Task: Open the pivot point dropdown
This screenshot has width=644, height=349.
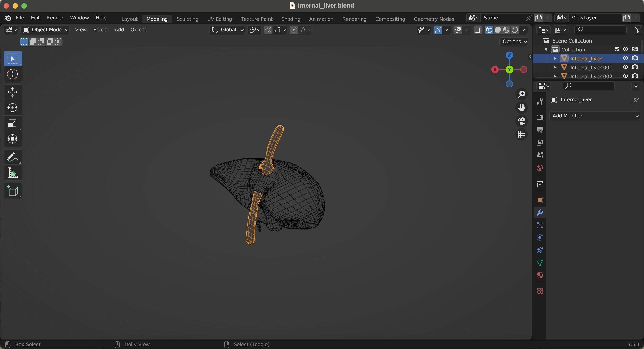Action: (x=254, y=30)
